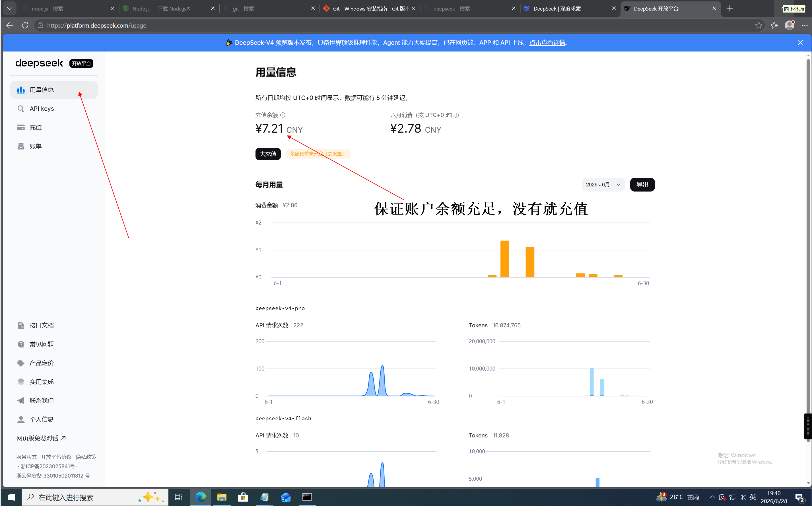812x506 pixels.
Task: Click 账单 receipt icon
Action: pyautogui.click(x=21, y=146)
